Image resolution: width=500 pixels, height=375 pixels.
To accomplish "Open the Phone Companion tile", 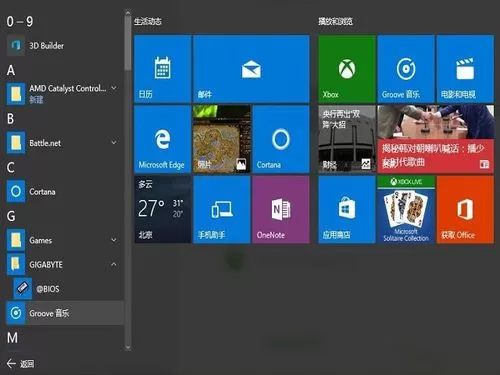I will [x=222, y=210].
